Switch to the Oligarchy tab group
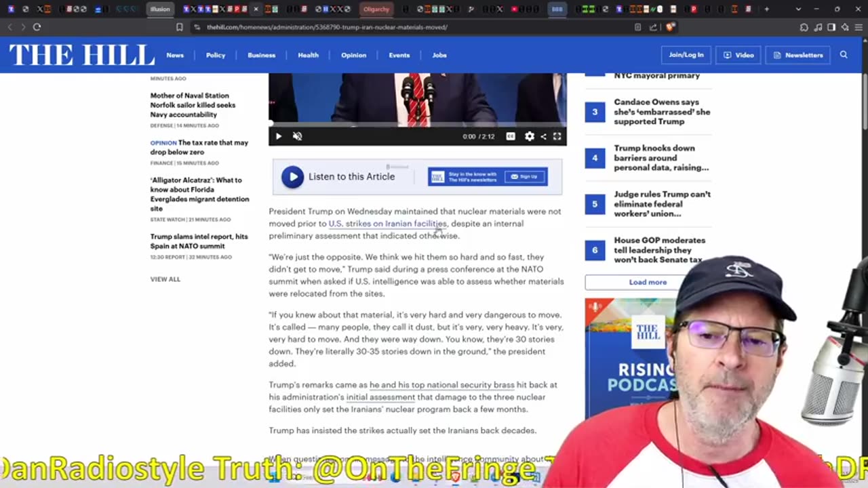868x488 pixels. tap(376, 9)
